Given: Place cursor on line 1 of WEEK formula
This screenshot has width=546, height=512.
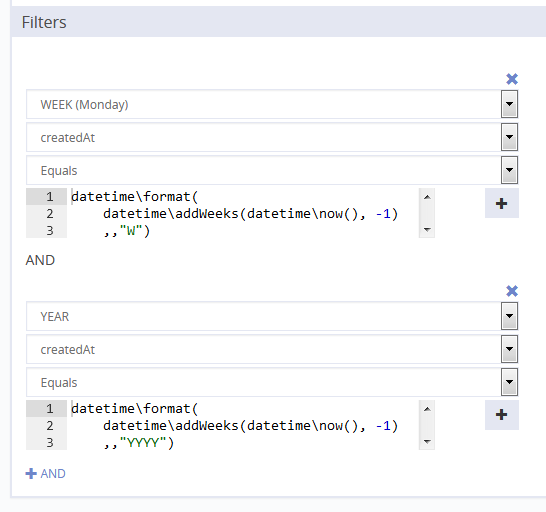Looking at the screenshot, I should coord(134,197).
